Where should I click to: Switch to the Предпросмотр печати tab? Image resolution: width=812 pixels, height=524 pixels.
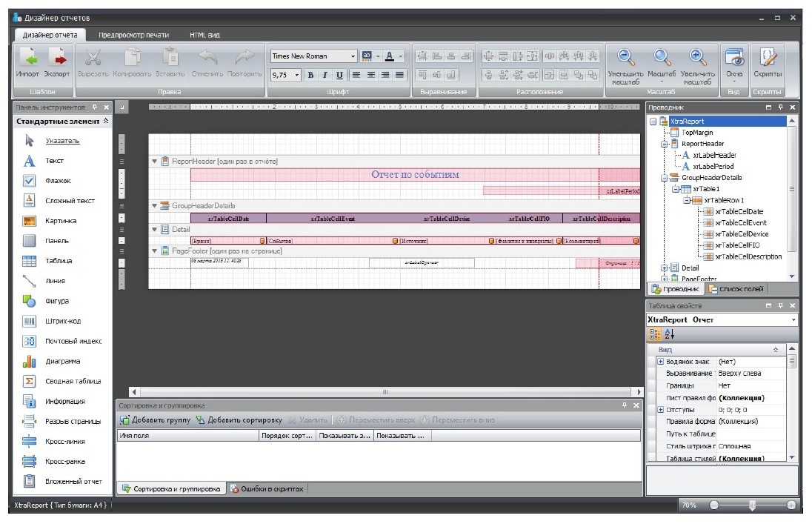tap(133, 35)
